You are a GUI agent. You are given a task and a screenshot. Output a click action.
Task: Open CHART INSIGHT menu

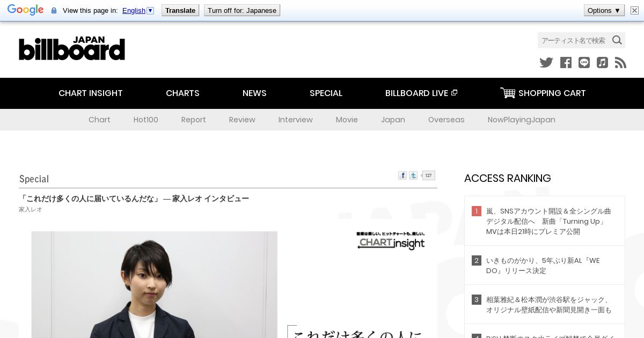click(91, 93)
